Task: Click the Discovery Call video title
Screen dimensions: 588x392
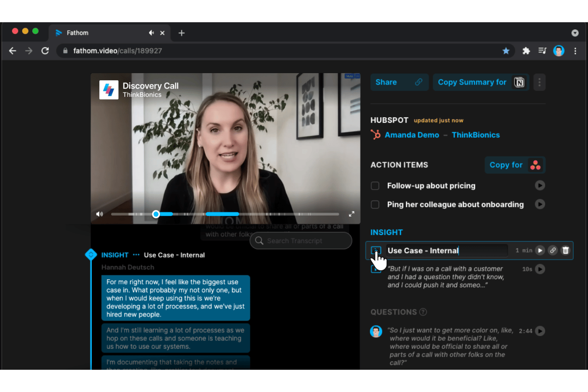Action: (x=151, y=86)
